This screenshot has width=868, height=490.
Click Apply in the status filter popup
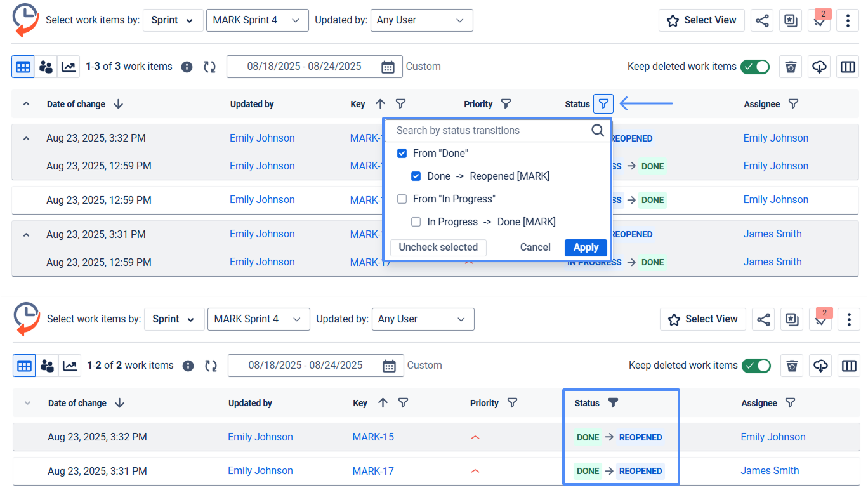pyautogui.click(x=585, y=248)
